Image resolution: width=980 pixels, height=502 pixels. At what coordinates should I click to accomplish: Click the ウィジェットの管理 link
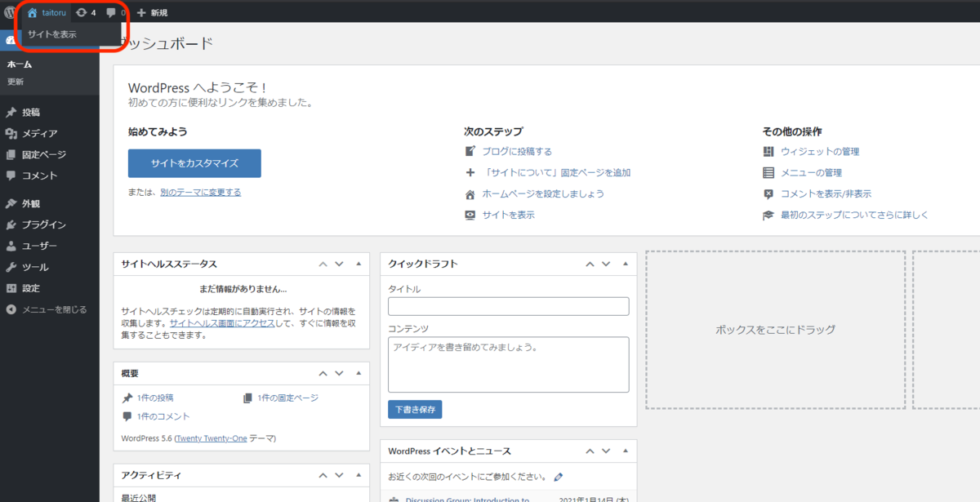click(820, 151)
